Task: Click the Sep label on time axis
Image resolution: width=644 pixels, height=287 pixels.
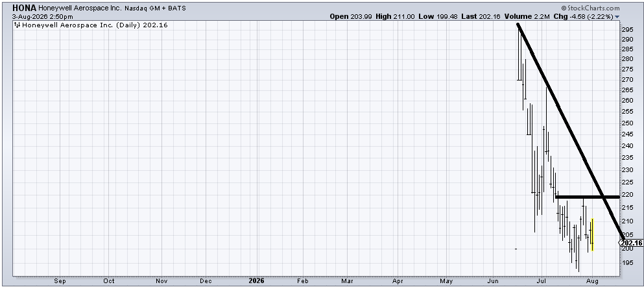Action: click(60, 281)
